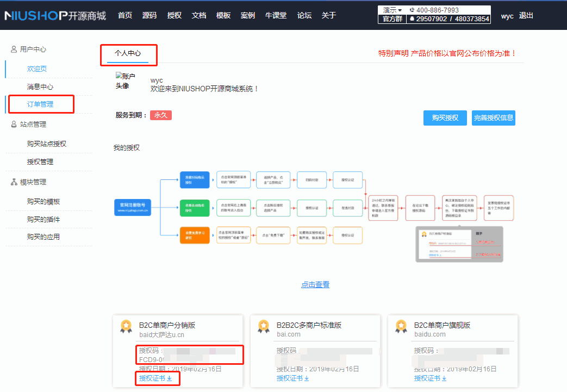Open the authorization flowchart image
The image size is (567, 392).
point(314,216)
